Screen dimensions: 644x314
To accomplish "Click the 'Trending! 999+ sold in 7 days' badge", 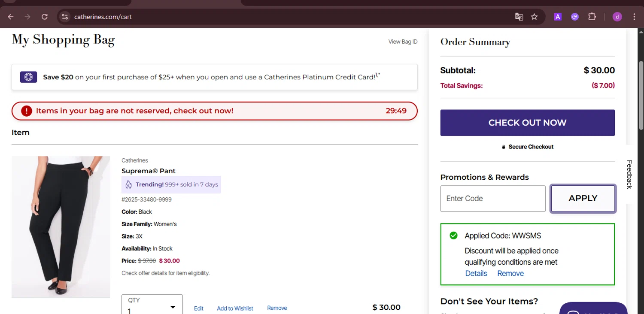I will coord(171,184).
